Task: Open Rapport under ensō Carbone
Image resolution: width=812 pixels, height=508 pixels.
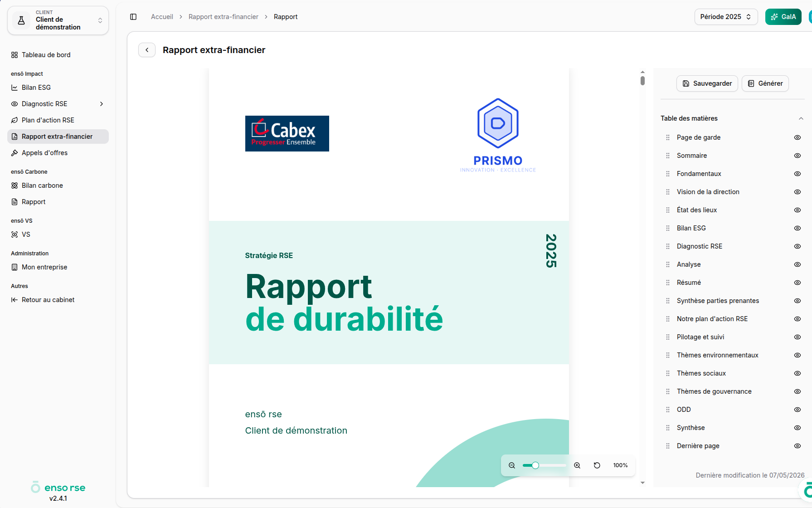Action: 58,202
